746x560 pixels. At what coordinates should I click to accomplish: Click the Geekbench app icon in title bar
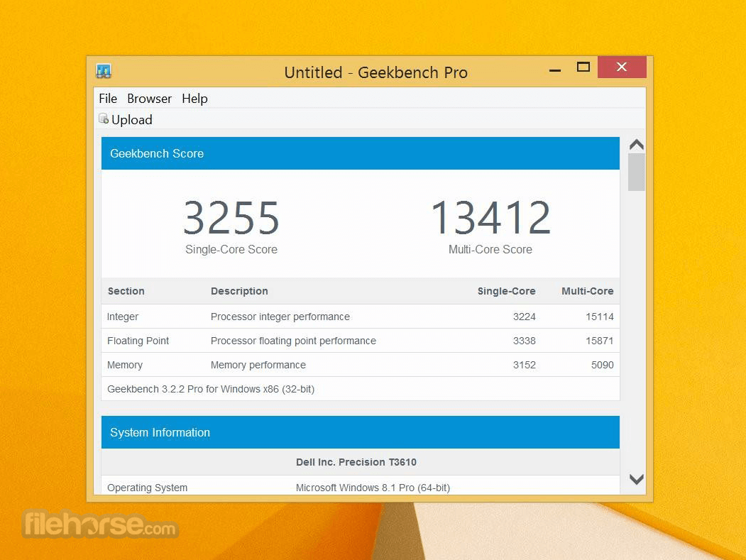104,71
